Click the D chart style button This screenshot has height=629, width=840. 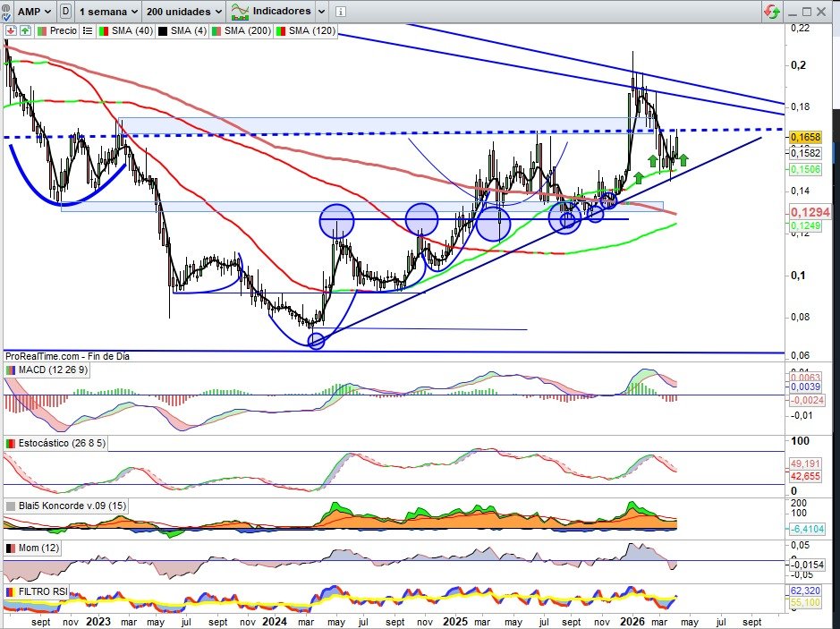pos(65,12)
